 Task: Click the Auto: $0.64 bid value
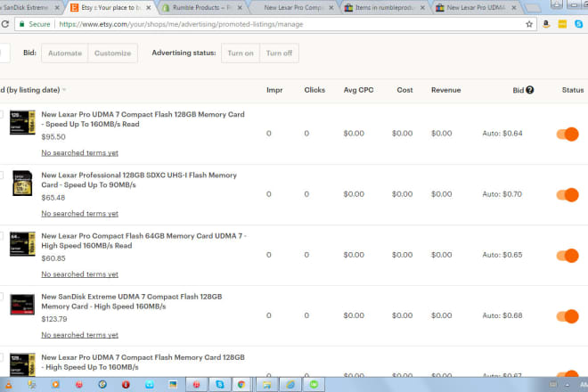click(502, 133)
